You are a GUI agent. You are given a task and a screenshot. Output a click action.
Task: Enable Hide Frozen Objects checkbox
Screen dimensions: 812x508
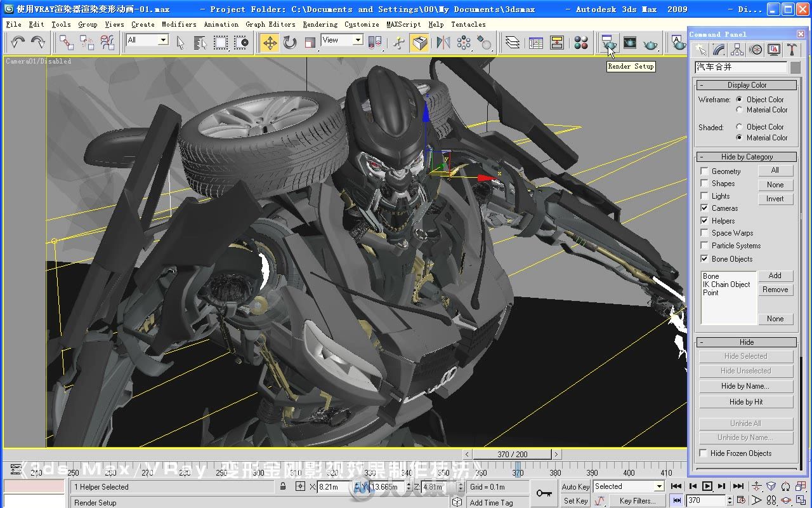(704, 453)
